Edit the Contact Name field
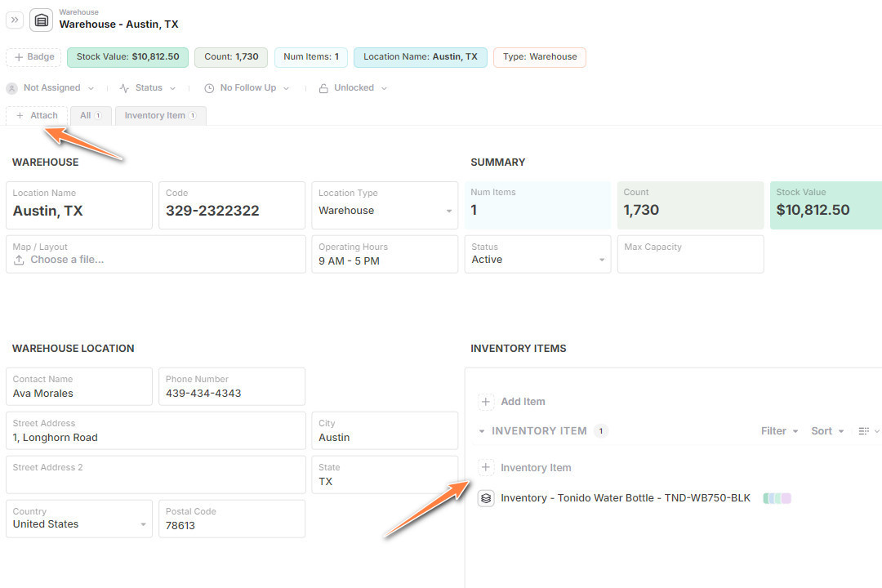The height and width of the screenshot is (588, 882). click(79, 386)
